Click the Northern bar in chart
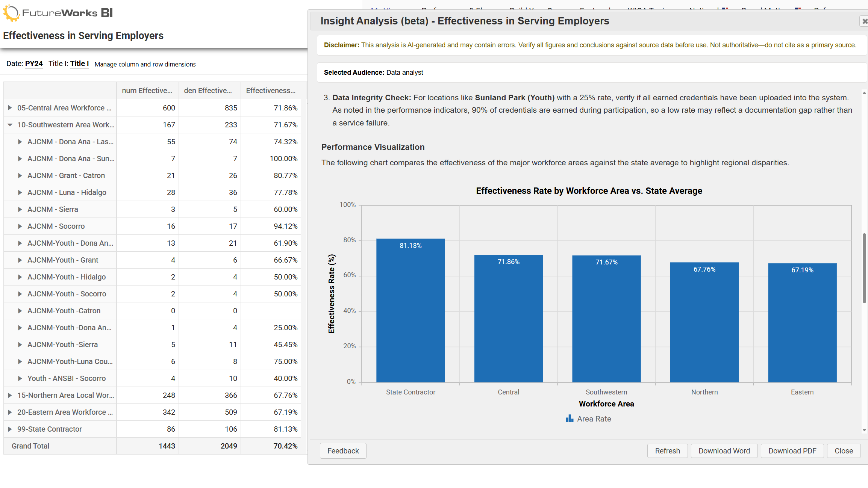This screenshot has height=488, width=868. [704, 322]
